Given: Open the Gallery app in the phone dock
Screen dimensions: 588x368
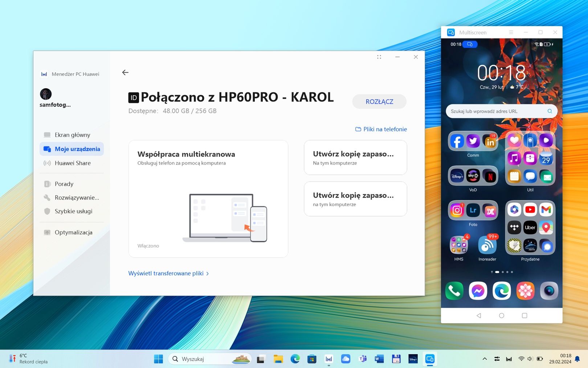Looking at the screenshot, I should pyautogui.click(x=525, y=291).
